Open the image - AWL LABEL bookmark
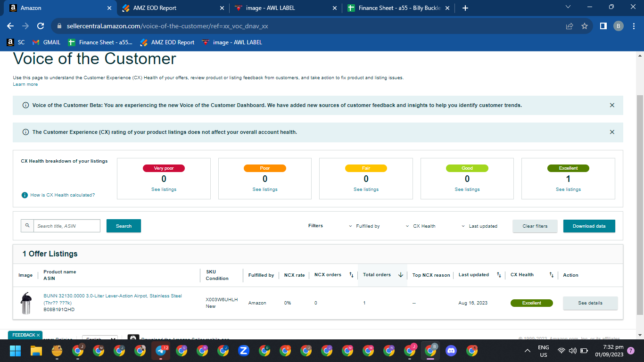 click(x=232, y=42)
